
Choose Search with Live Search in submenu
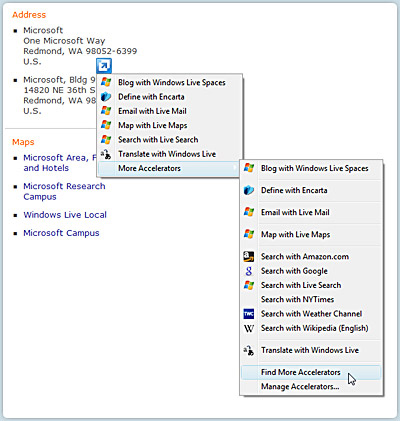[x=311, y=285]
